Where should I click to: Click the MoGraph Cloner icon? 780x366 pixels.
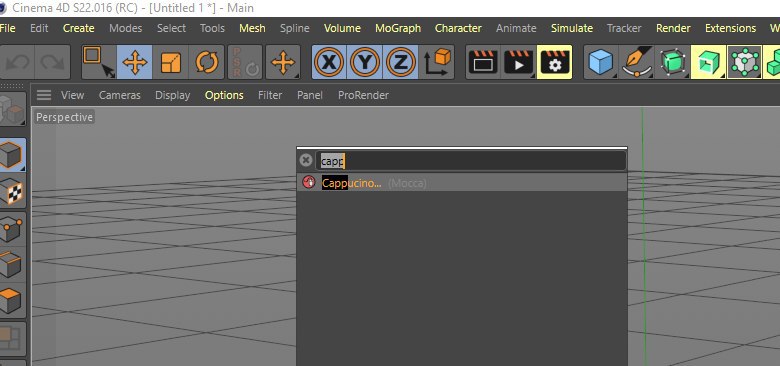point(744,63)
